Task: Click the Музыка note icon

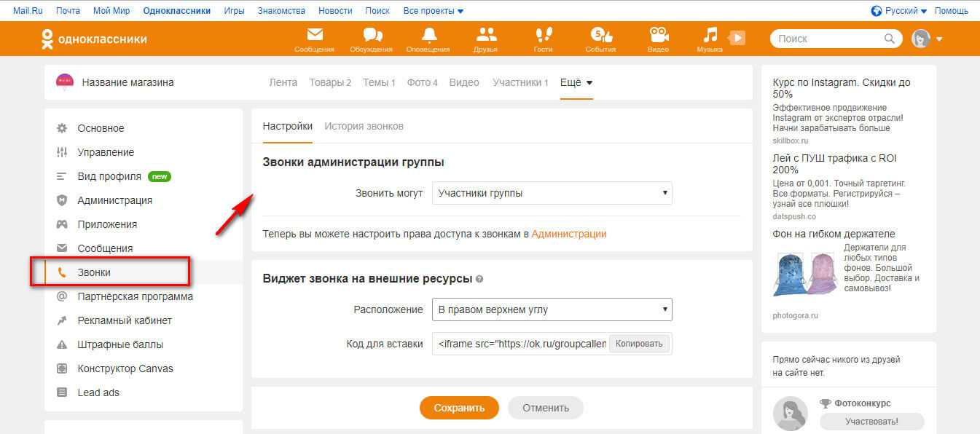Action: [x=710, y=36]
